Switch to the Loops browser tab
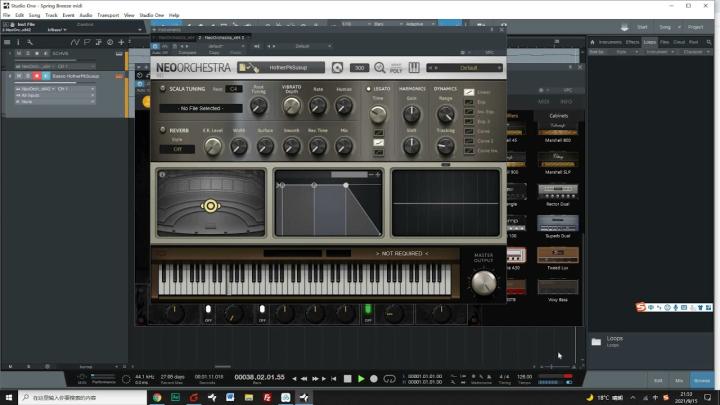Screen dimensions: 720x405 click(x=649, y=42)
